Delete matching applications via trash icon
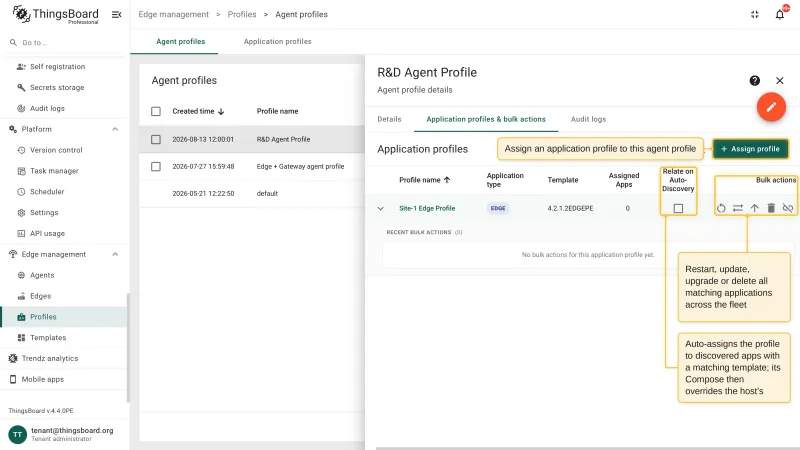Viewport: 800px width, 450px height. [771, 208]
